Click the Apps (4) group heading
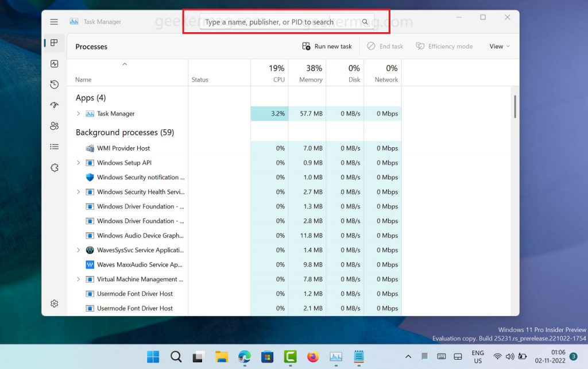588x369 pixels. pyautogui.click(x=91, y=98)
